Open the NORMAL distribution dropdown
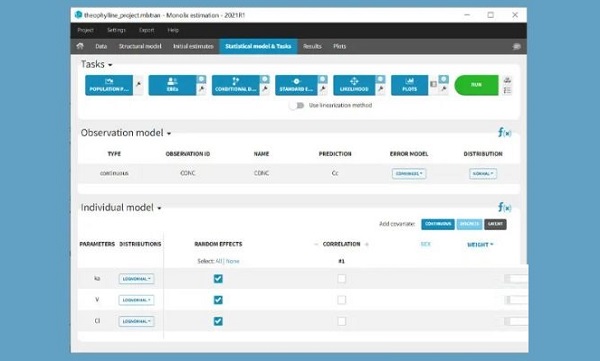 (483, 173)
